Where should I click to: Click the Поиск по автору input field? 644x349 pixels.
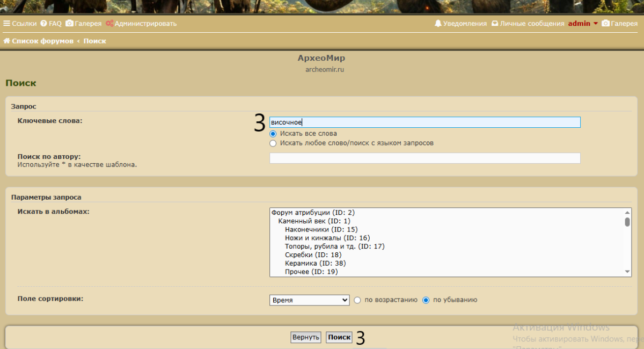click(425, 158)
